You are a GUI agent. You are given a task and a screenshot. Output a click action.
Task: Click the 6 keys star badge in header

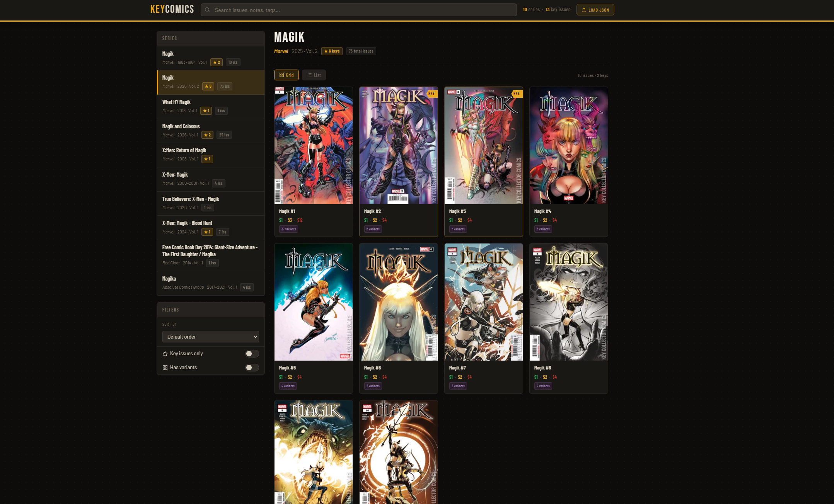pos(332,51)
